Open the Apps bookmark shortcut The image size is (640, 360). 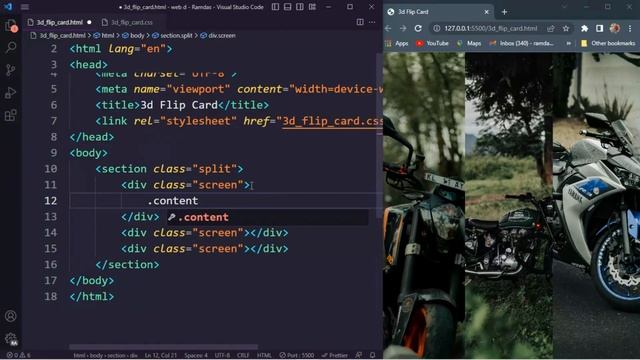(397, 43)
